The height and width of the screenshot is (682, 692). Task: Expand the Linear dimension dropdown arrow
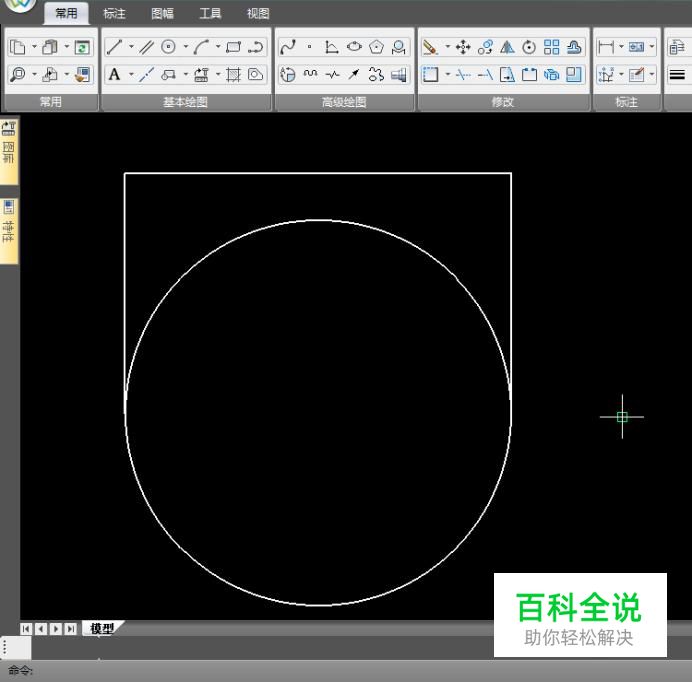pos(621,46)
